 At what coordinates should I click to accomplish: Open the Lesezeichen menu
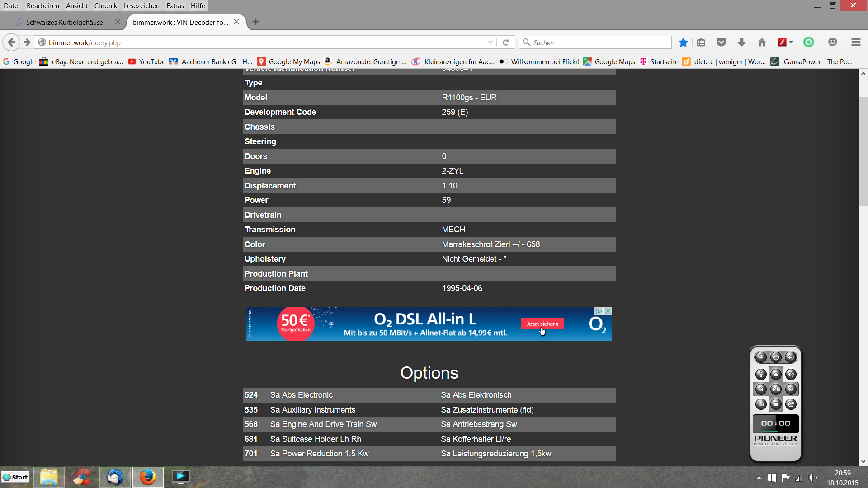click(142, 6)
